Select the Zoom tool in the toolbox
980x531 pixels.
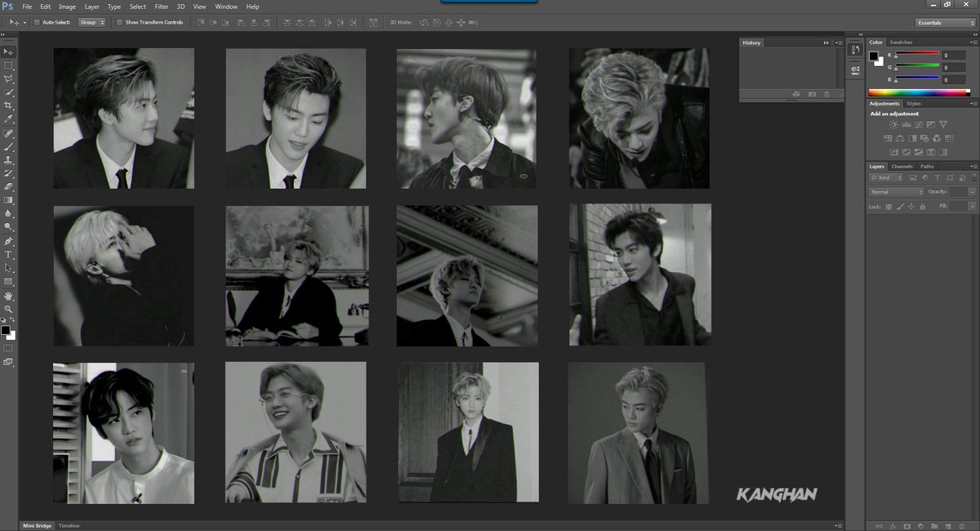pyautogui.click(x=8, y=309)
